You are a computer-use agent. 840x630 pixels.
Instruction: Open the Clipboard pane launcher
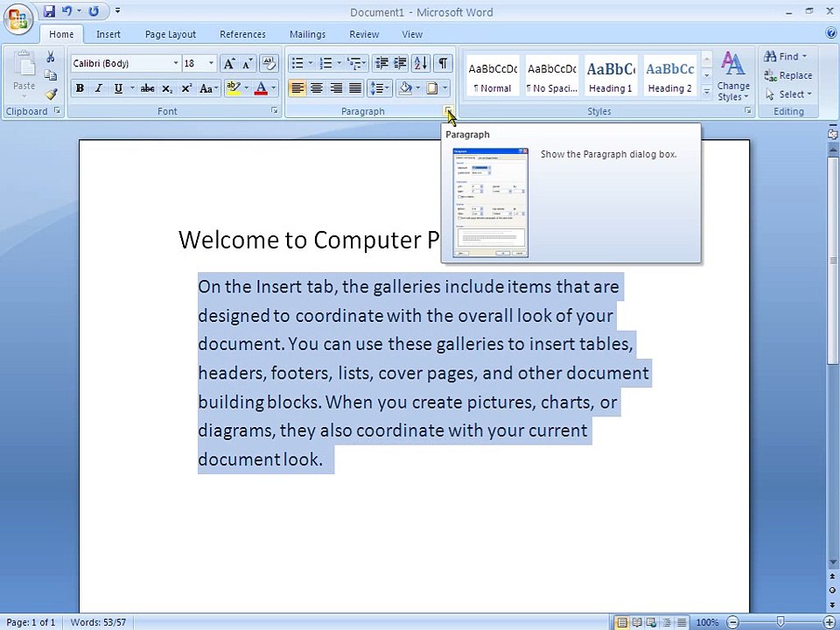click(x=57, y=110)
